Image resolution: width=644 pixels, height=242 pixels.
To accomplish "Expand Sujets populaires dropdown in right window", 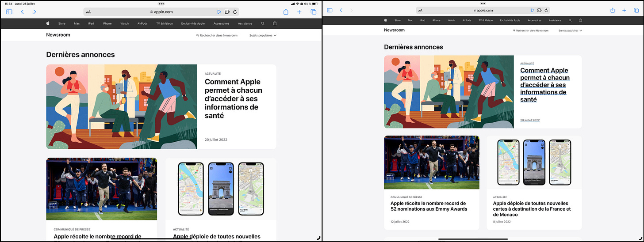I will click(x=570, y=30).
